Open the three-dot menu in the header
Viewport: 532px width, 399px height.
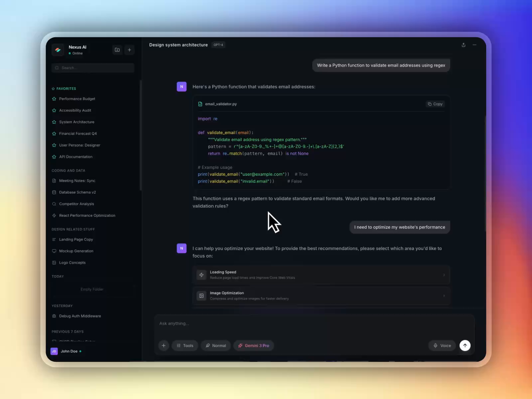coord(474,45)
